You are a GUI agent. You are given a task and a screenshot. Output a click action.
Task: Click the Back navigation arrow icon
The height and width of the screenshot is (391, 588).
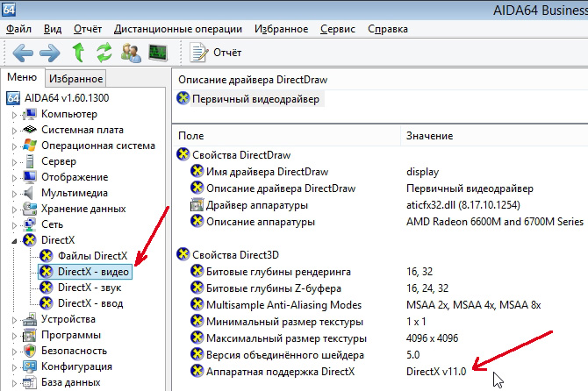click(x=23, y=53)
